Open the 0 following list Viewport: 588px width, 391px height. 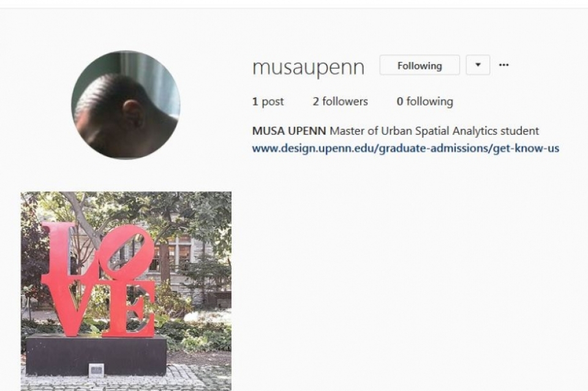425,101
